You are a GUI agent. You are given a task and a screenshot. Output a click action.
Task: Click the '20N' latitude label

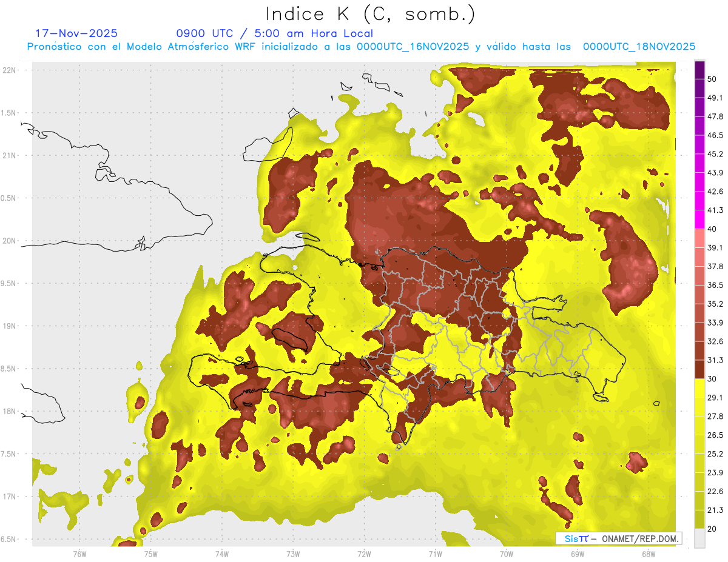pos(10,241)
